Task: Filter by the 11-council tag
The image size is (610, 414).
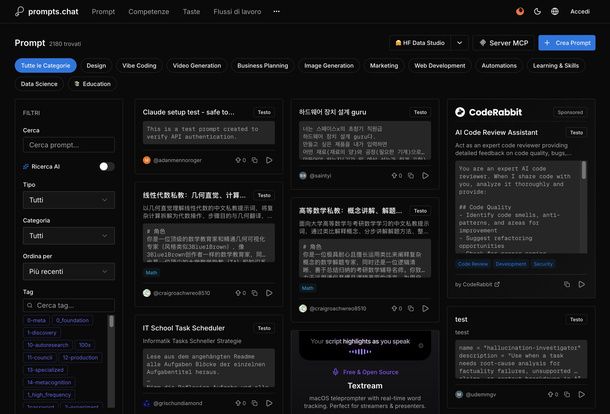Action: [x=40, y=358]
